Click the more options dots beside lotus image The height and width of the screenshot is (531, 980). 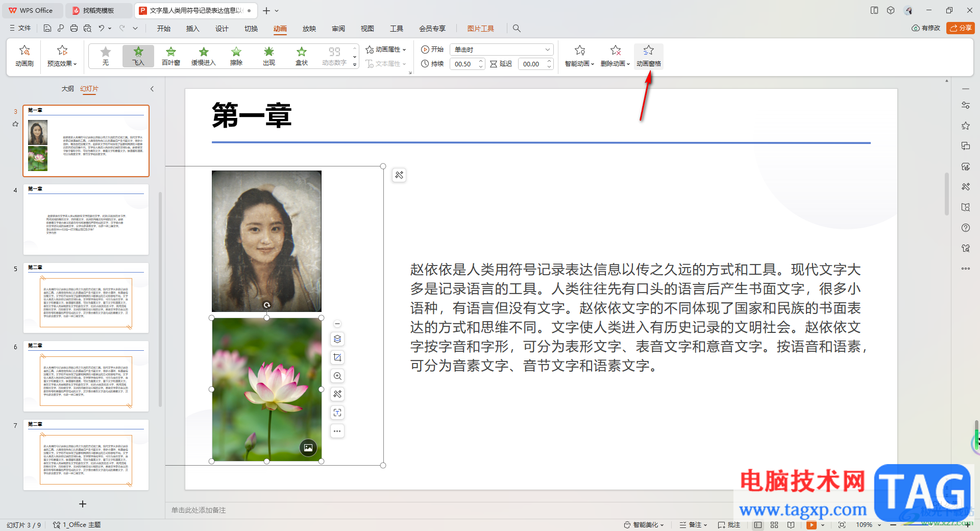click(337, 431)
